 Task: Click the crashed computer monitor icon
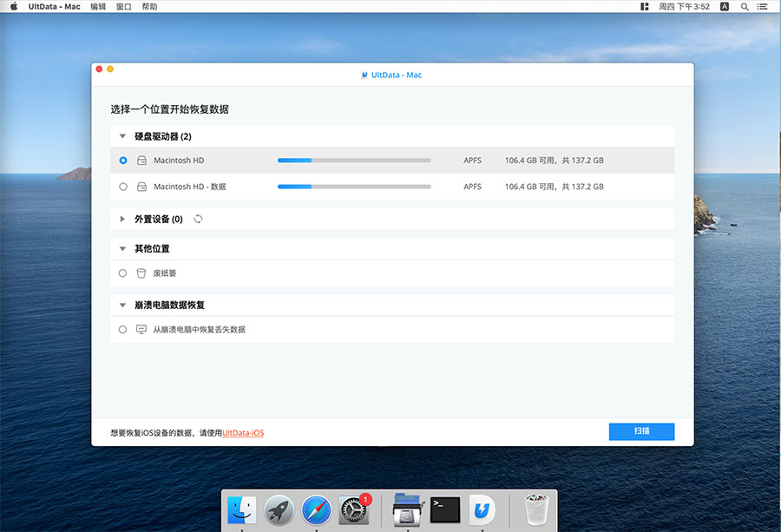(141, 329)
